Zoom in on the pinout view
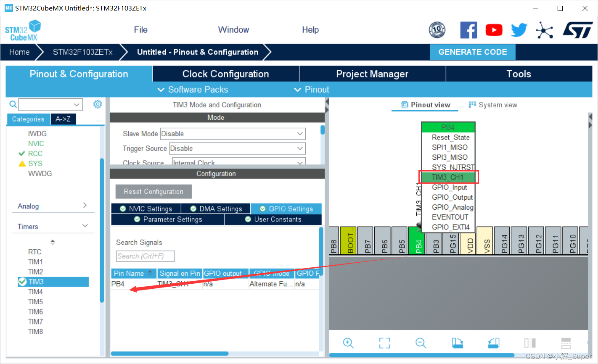 pyautogui.click(x=348, y=343)
